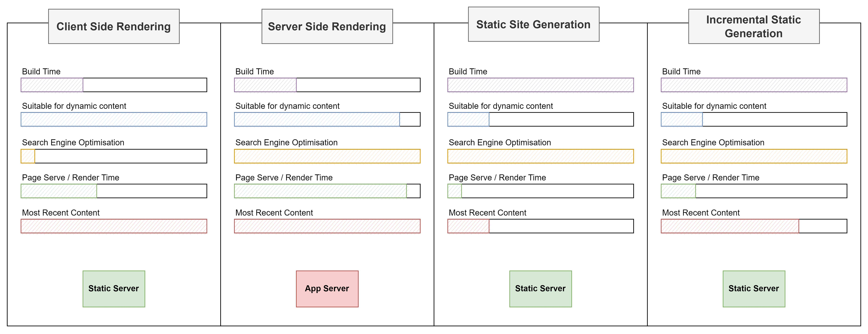Click Search Engine Optimisation label in Incremental Static Generation

pyautogui.click(x=713, y=143)
